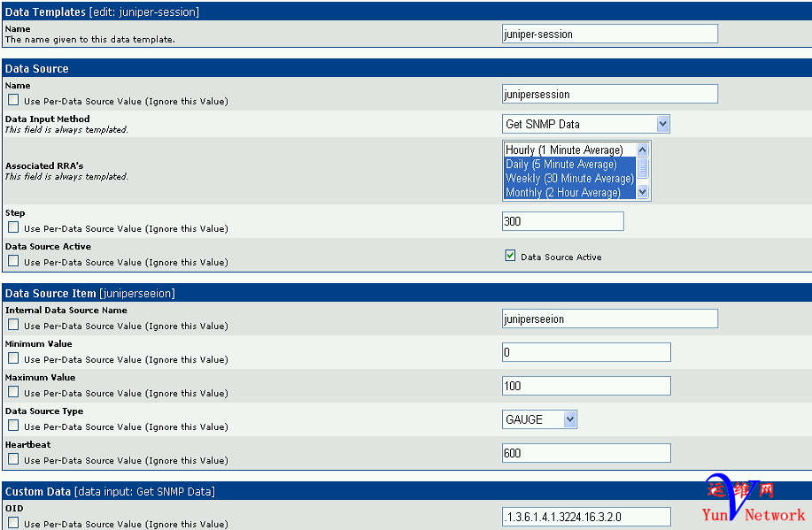Click the Heartbeat field showing 600
Image resolution: width=812 pixels, height=530 pixels.
(x=586, y=453)
